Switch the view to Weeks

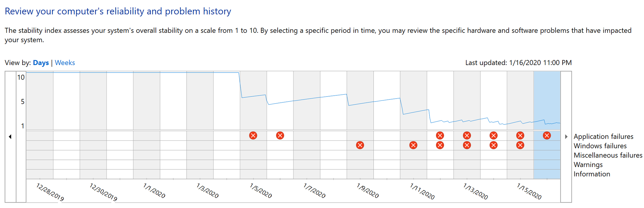65,63
